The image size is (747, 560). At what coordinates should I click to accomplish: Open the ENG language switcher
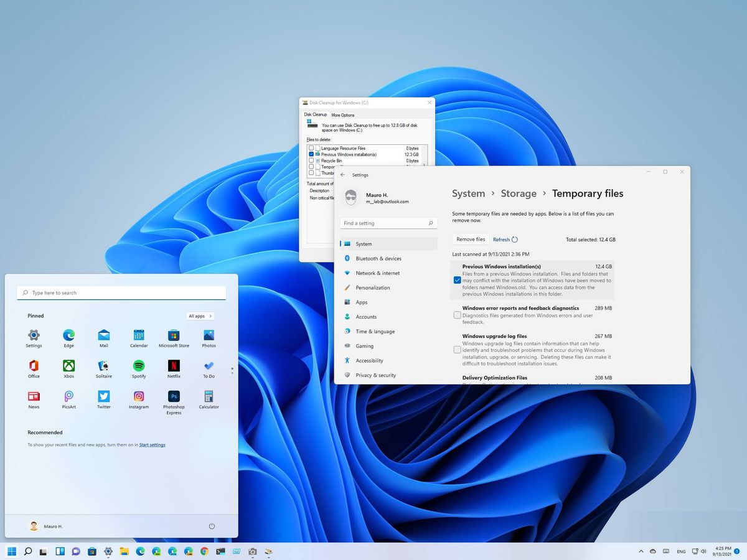click(681, 551)
